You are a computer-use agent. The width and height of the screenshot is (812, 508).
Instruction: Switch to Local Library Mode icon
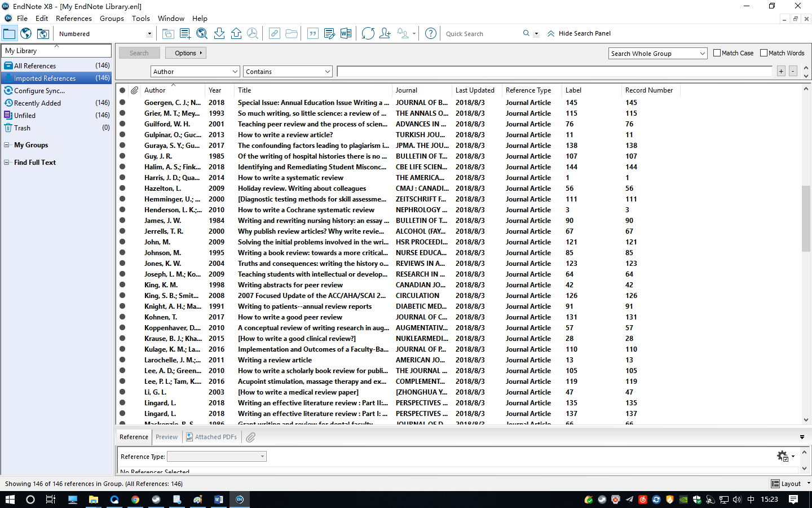pyautogui.click(x=9, y=33)
